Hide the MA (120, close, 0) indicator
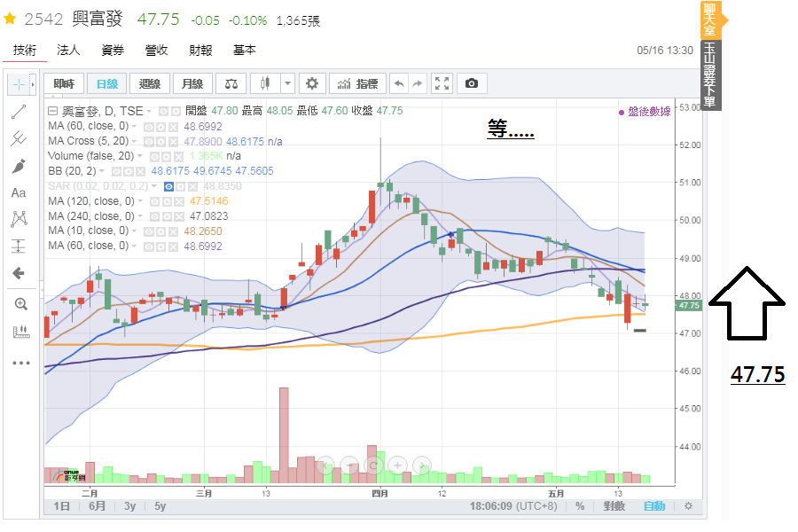Viewport: 798px width, 532px height. [x=154, y=201]
